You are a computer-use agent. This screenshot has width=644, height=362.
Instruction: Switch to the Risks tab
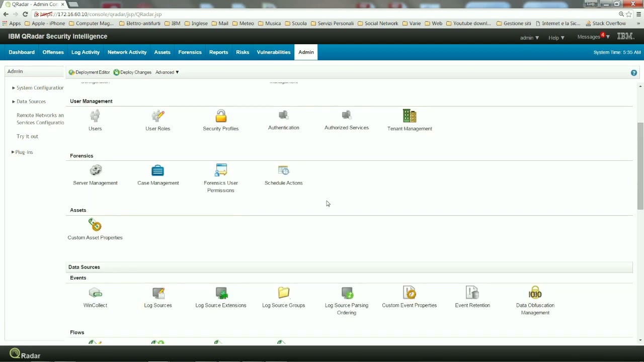tap(243, 52)
